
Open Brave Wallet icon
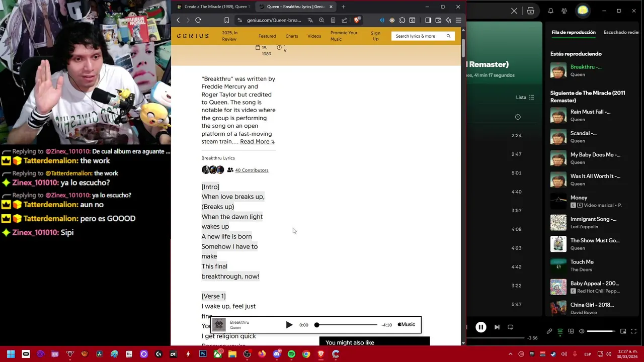click(x=438, y=20)
